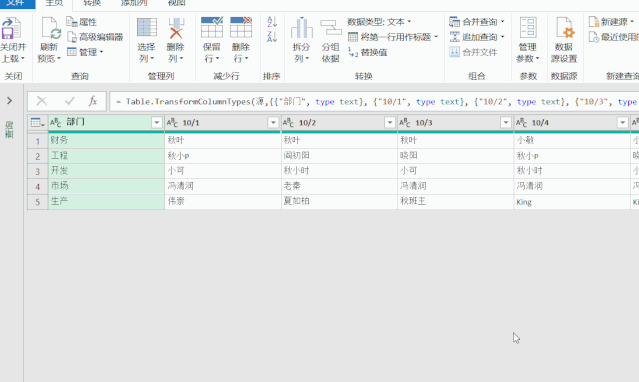Click the formula bar cancel X icon
639x382 pixels.
point(42,101)
